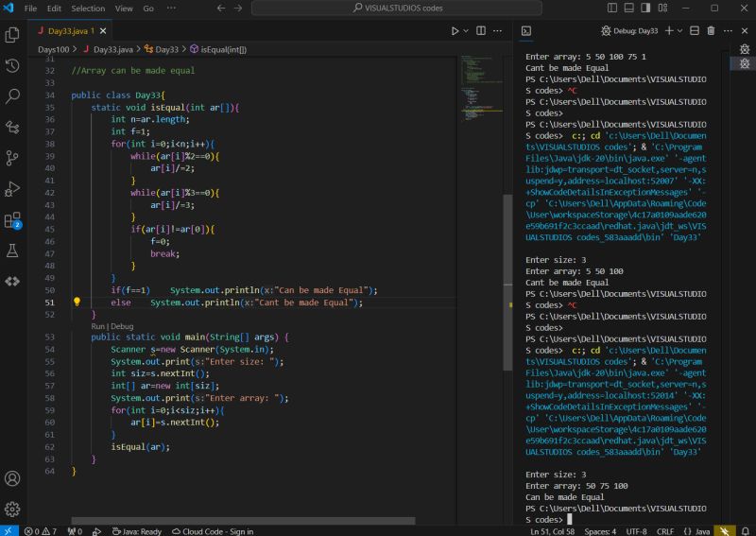Kill terminal with the trash icon
Image resolution: width=756 pixels, height=536 pixels.
712,31
